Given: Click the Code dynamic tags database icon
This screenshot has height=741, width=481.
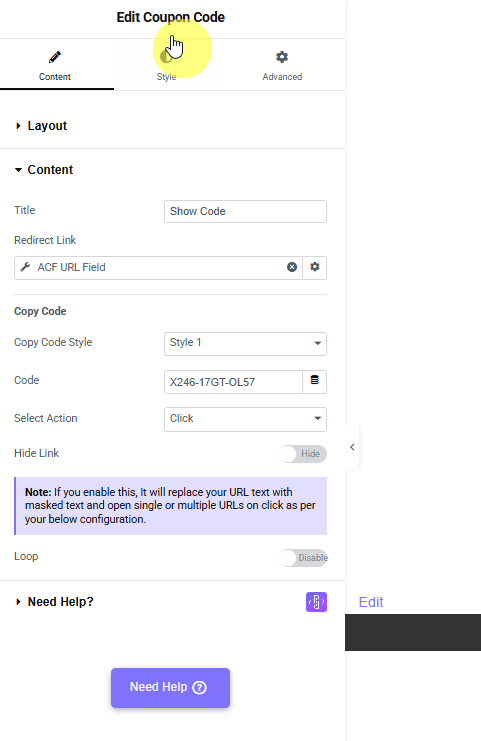Looking at the screenshot, I should [315, 380].
